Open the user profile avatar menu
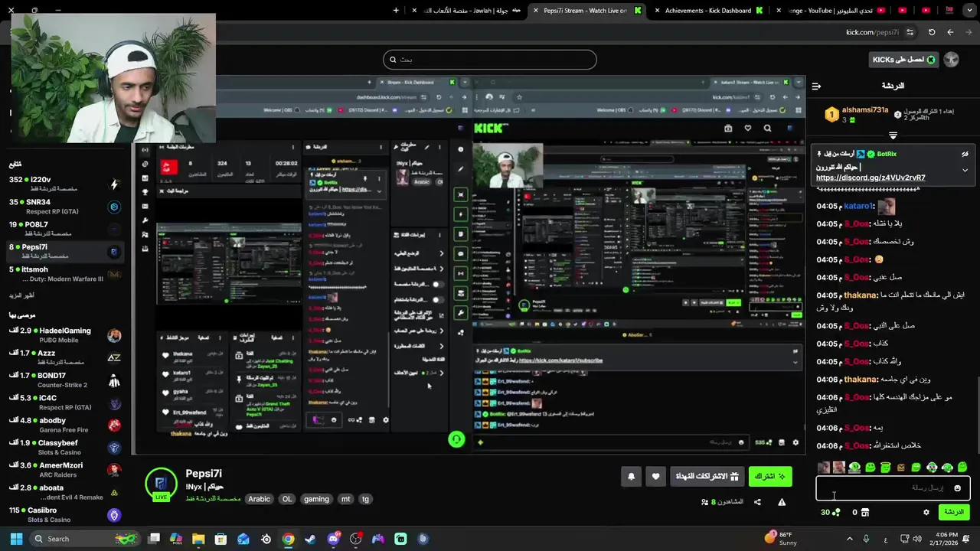Image resolution: width=980 pixels, height=551 pixels. pyautogui.click(x=952, y=60)
